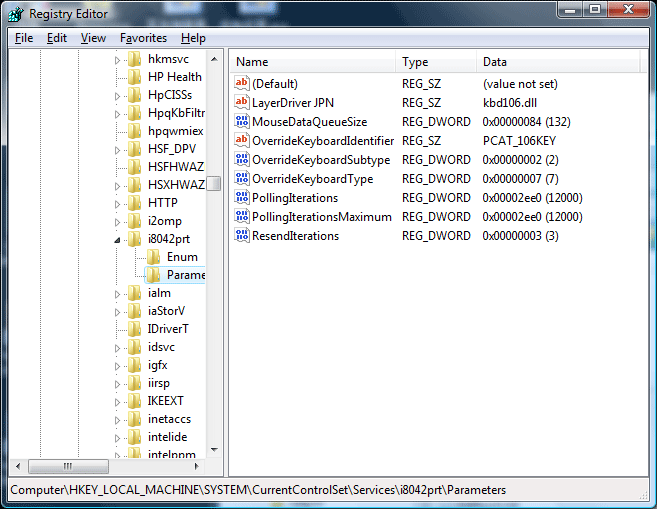Expand the iaStorV key node

118,311
